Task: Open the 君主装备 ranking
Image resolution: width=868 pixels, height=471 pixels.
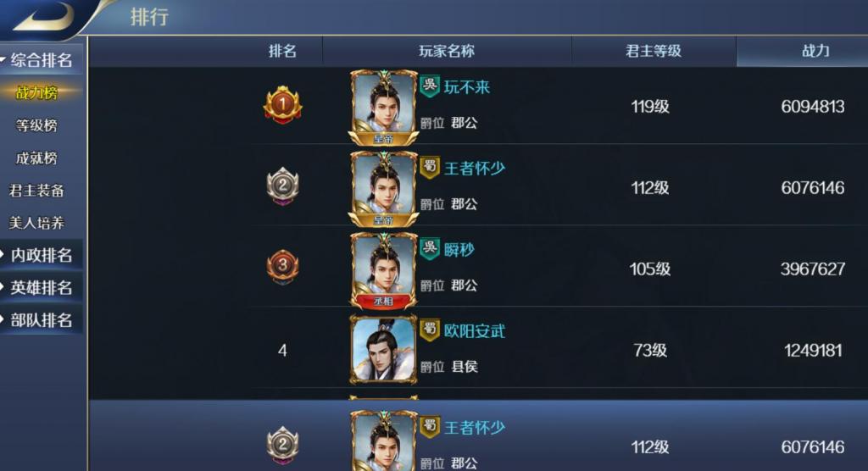Action: point(36,191)
